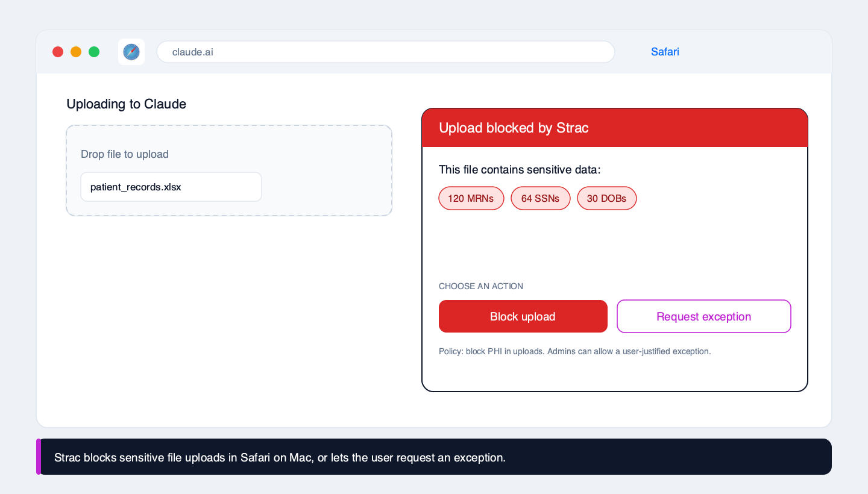Click the Request exception button
The height and width of the screenshot is (494, 868).
[x=703, y=316]
